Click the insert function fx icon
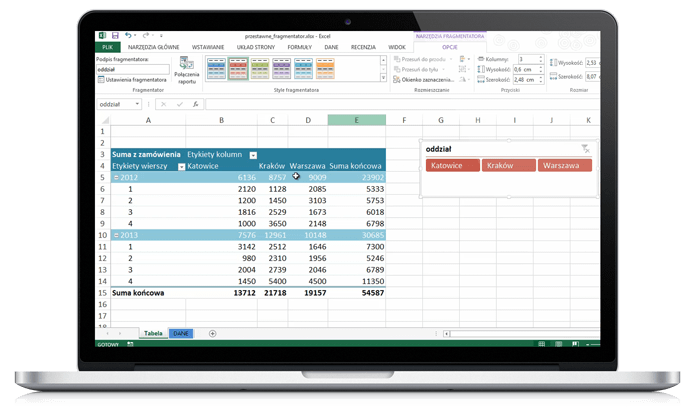This screenshot has height=411, width=695. (197, 104)
